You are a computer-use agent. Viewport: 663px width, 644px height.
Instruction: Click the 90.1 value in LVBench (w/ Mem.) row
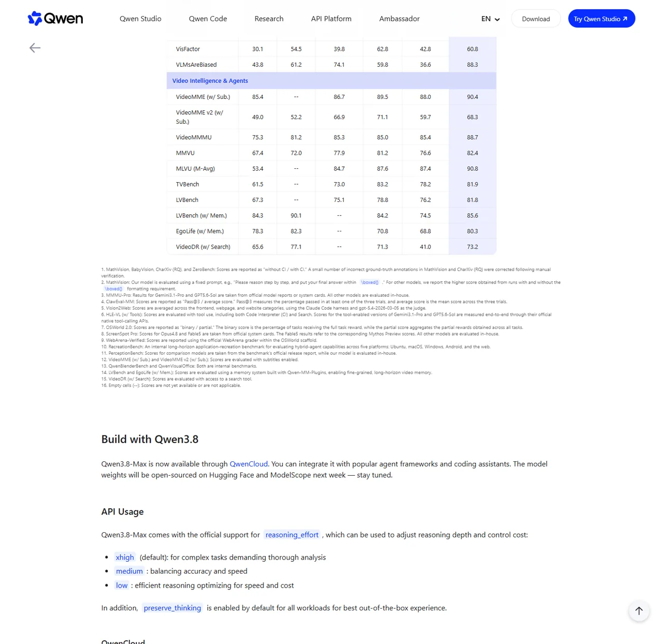[x=296, y=215]
